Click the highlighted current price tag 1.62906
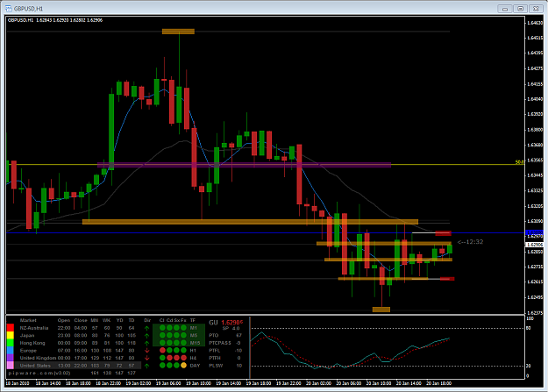548x392 pixels. (x=534, y=245)
